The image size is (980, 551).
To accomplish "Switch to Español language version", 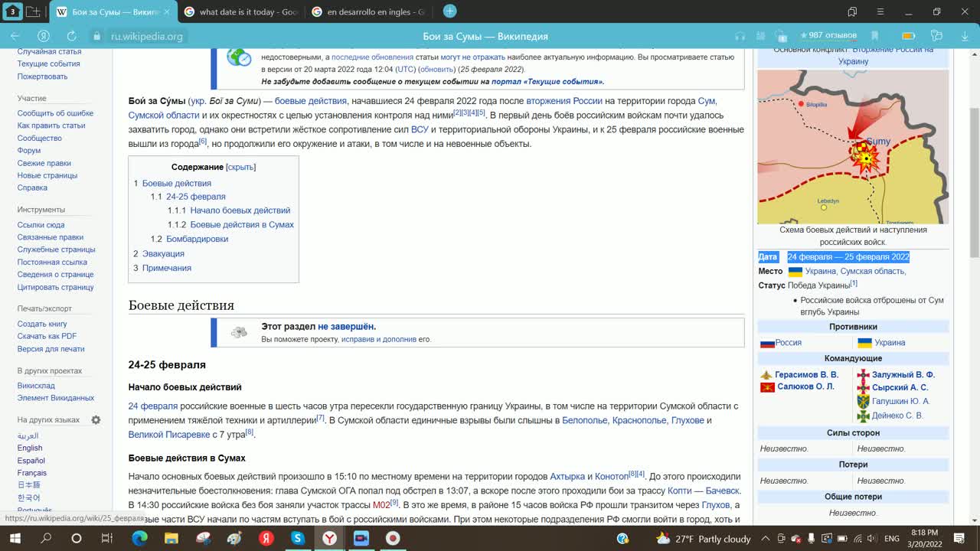I will pyautogui.click(x=31, y=461).
